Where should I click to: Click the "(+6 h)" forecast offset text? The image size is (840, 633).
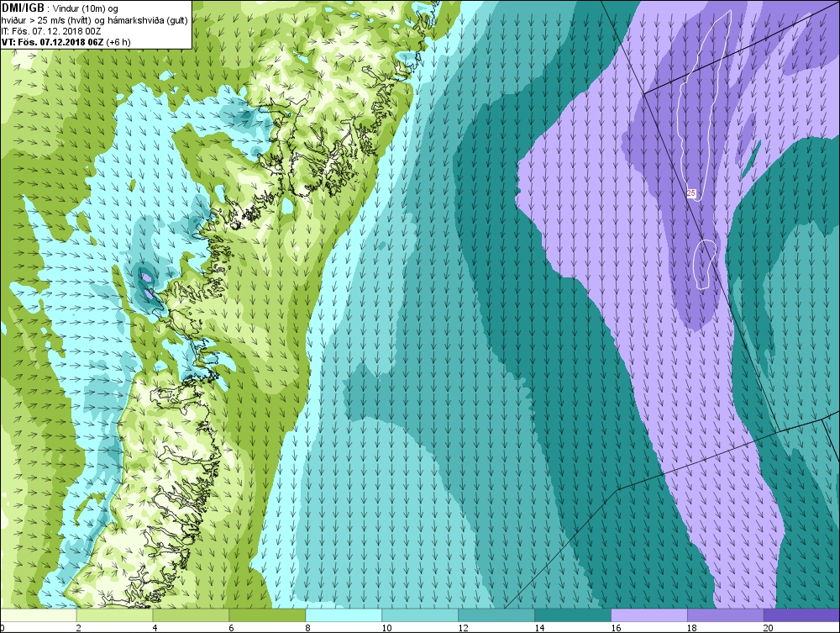pyautogui.click(x=118, y=42)
